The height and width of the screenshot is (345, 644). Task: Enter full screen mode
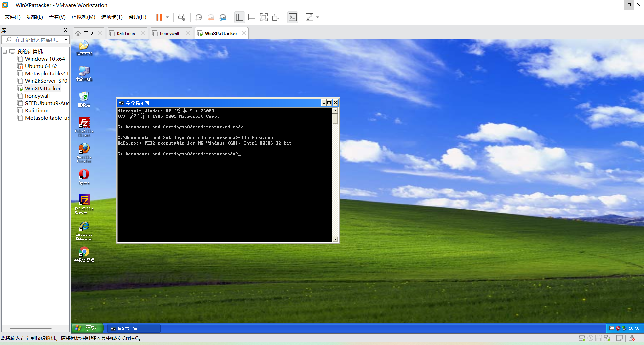tap(264, 17)
